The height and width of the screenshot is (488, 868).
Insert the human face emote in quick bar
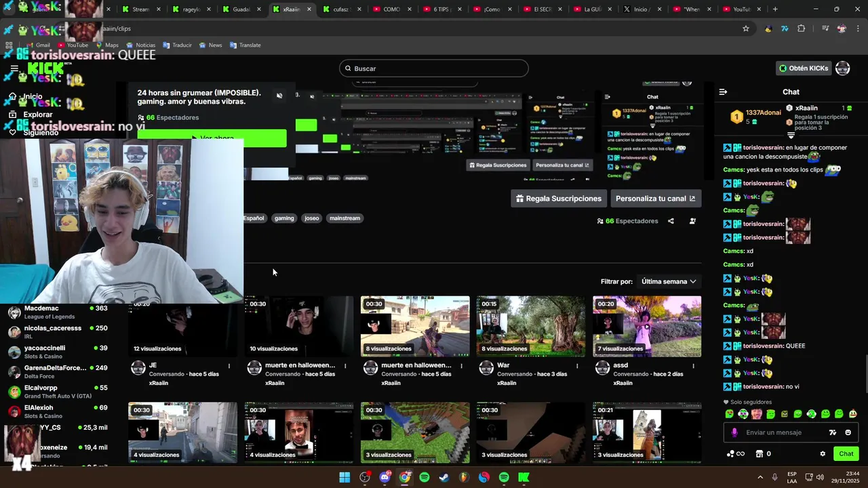[x=757, y=414]
